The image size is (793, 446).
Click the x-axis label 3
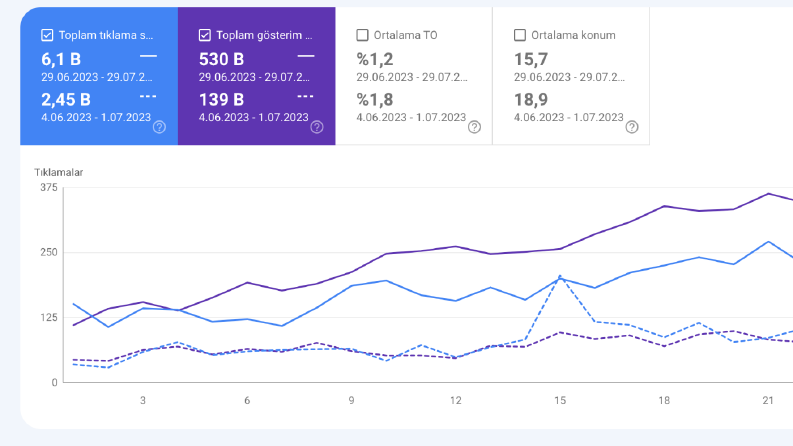(143, 400)
